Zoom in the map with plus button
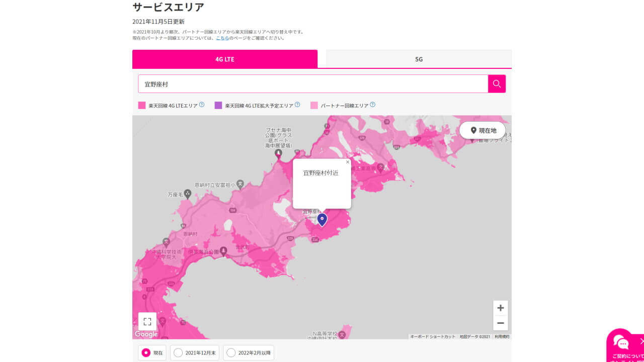The width and height of the screenshot is (644, 362). [500, 308]
